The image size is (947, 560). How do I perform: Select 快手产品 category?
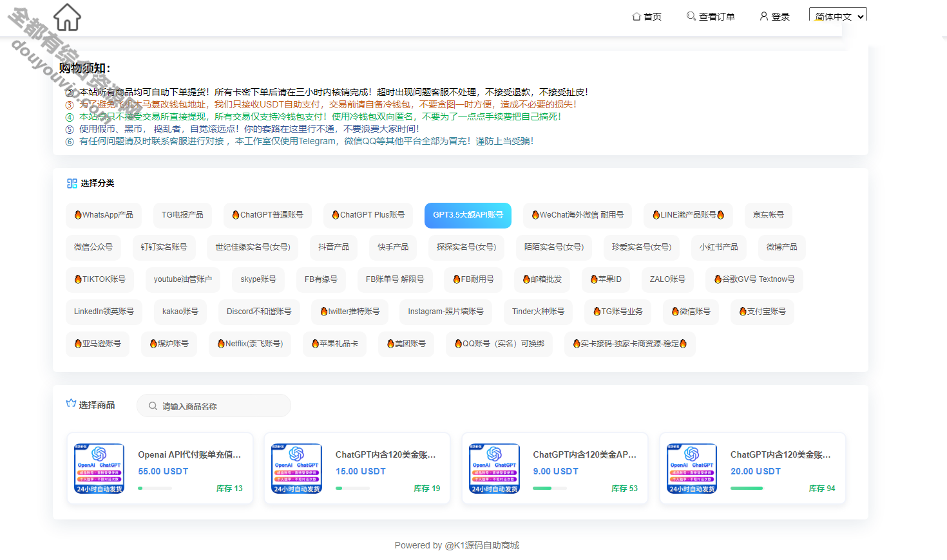[393, 247]
